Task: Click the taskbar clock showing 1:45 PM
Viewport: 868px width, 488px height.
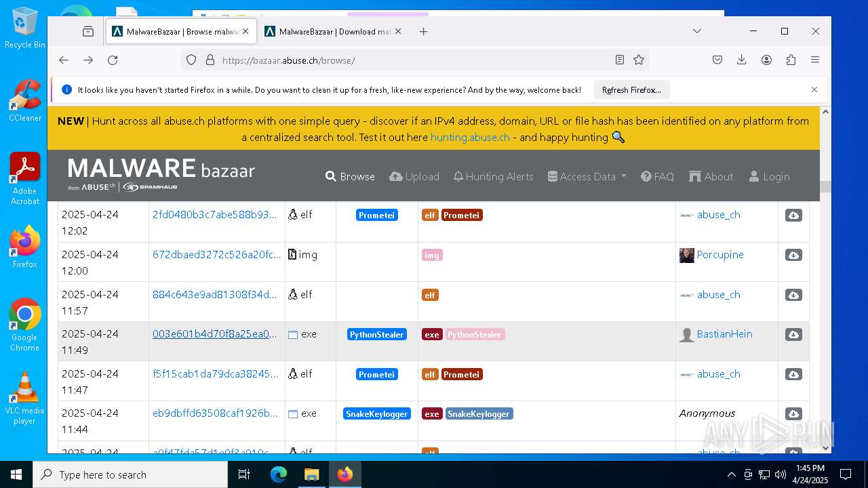Action: [x=810, y=474]
